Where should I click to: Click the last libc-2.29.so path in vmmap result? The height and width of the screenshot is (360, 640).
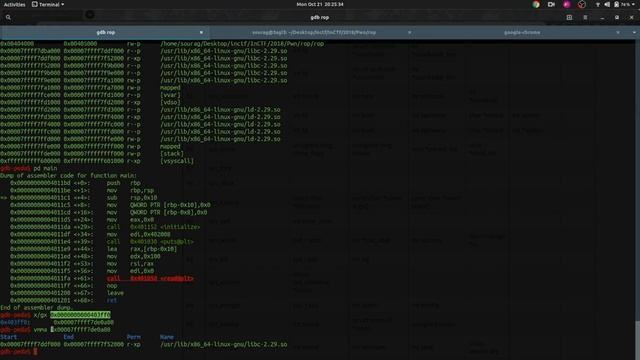coord(224,344)
